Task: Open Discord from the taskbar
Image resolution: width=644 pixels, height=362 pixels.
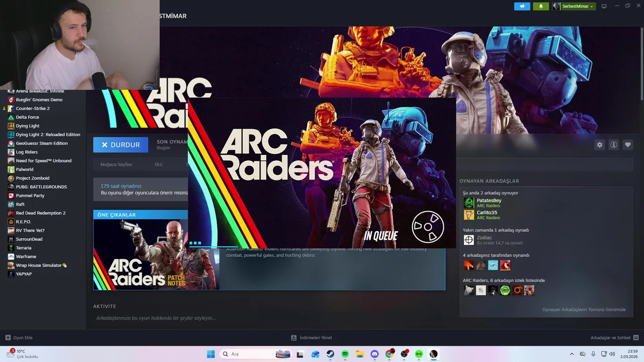Action: [x=374, y=354]
